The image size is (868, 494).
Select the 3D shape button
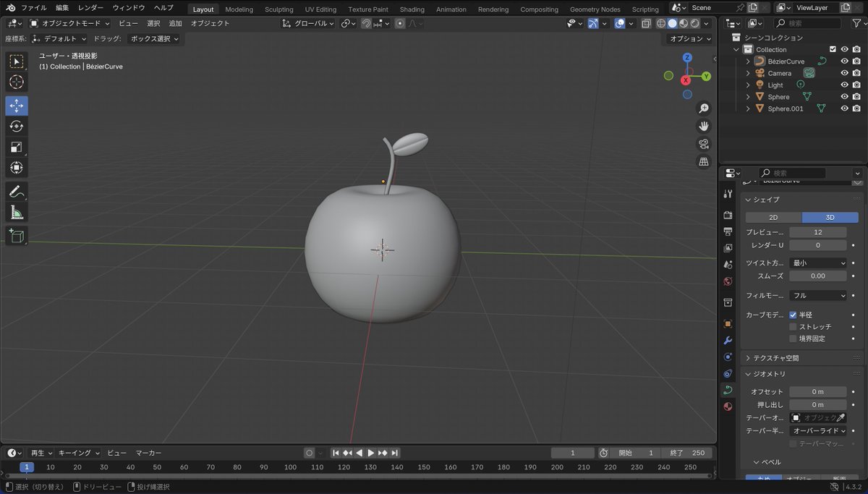coord(830,218)
